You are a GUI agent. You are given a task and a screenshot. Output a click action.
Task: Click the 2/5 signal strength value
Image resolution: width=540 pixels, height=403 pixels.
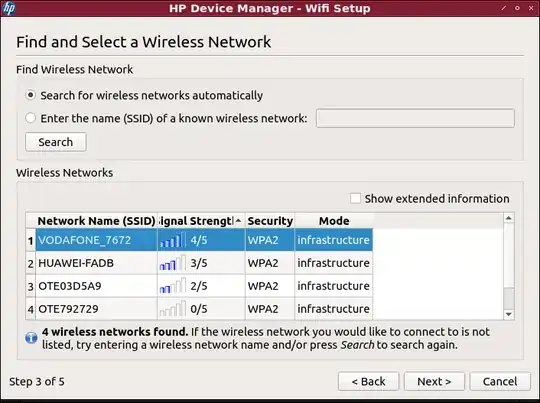pos(199,286)
